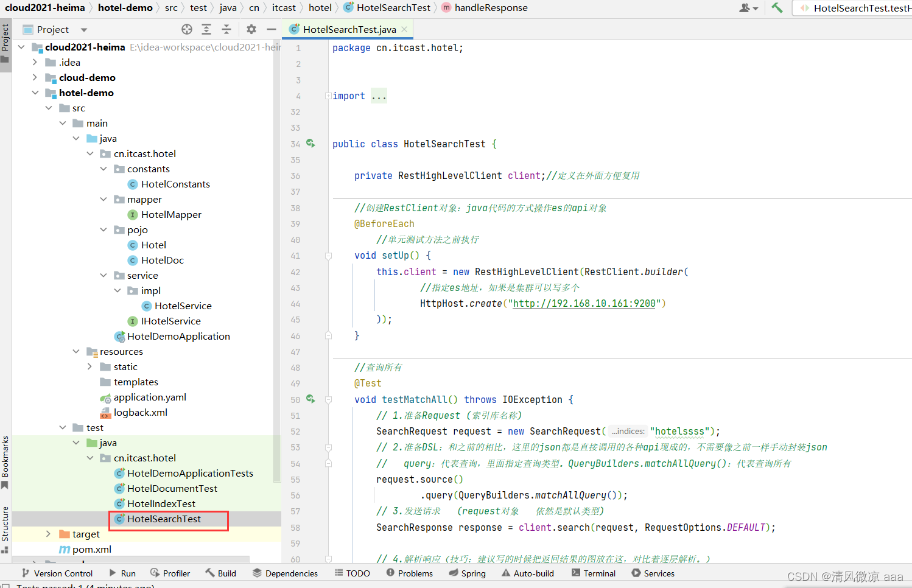Expand the folded import block

click(x=329, y=96)
